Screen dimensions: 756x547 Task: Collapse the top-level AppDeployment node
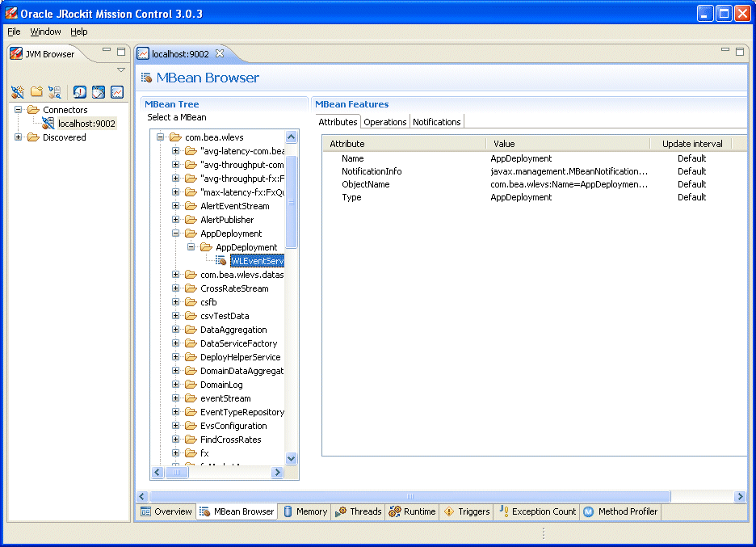[175, 234]
